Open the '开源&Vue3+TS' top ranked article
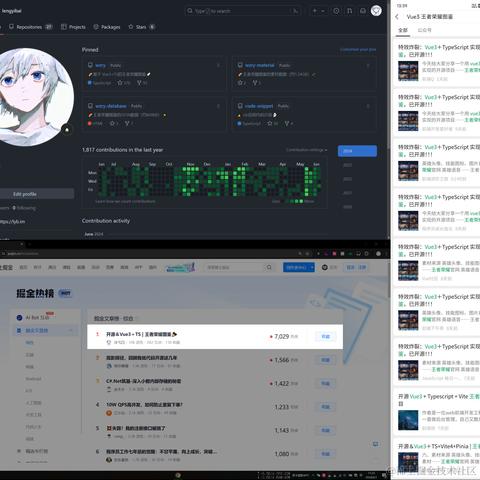The height and width of the screenshot is (480, 480). (x=142, y=334)
